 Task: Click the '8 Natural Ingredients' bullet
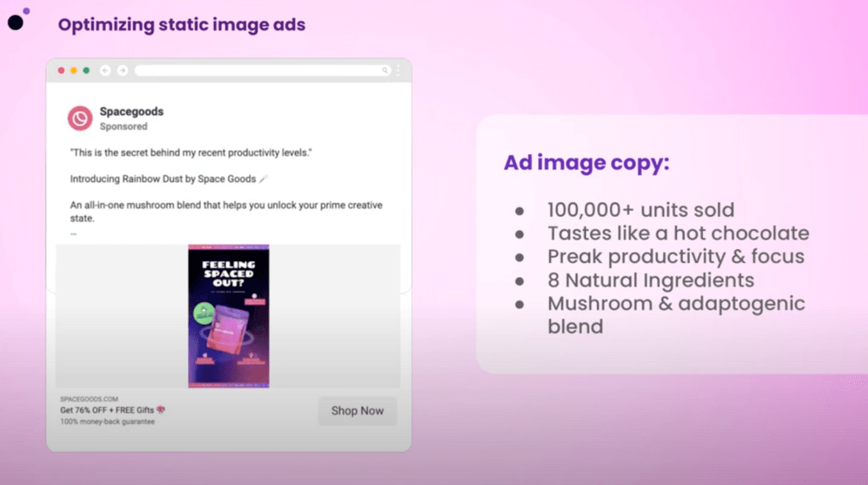click(x=650, y=280)
